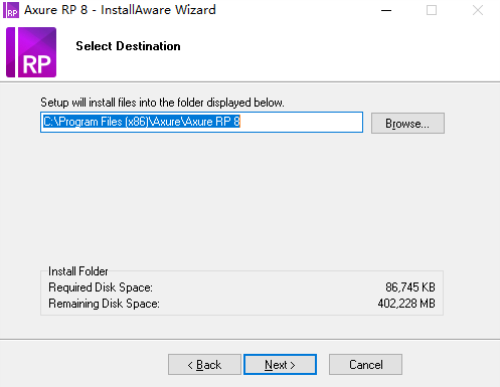Screen dimensions: 500x387
Task: Click the 'Setup will install files' instruction text
Action: pyautogui.click(x=162, y=102)
